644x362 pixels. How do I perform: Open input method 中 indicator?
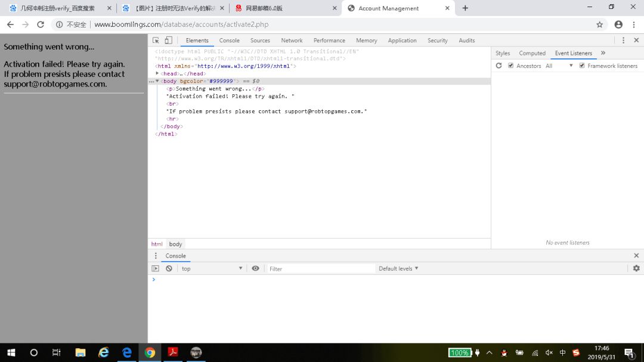pos(562,352)
